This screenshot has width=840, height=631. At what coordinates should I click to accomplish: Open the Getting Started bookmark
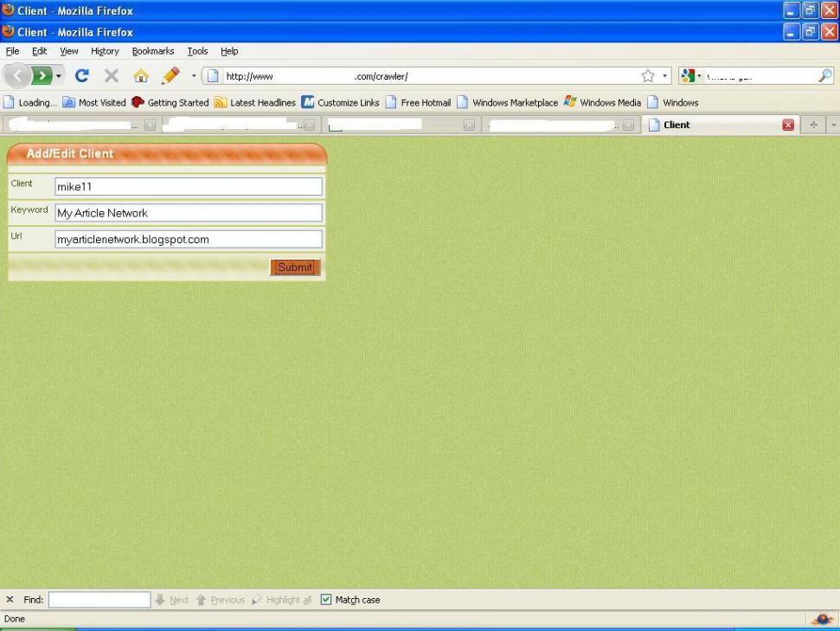tap(170, 102)
